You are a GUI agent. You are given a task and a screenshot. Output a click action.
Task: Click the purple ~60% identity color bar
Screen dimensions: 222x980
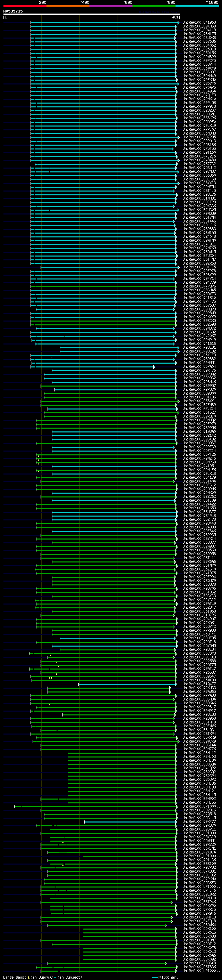(x=111, y=6)
